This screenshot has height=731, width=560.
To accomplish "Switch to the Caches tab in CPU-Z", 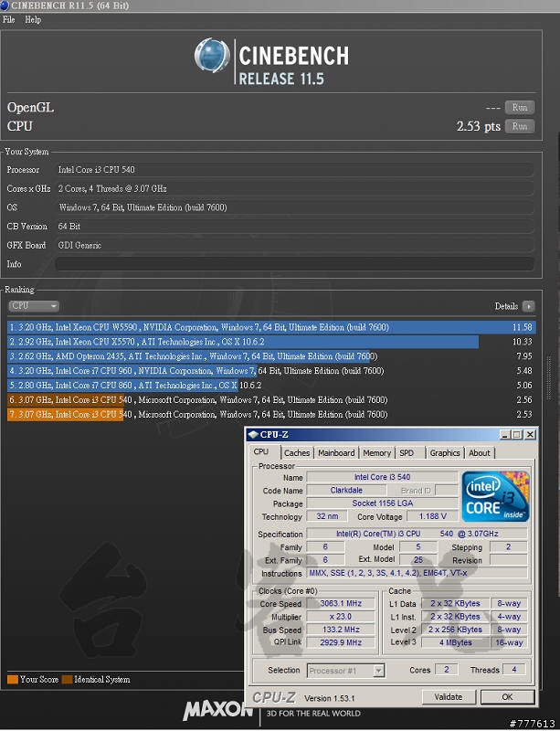I will pyautogui.click(x=297, y=452).
